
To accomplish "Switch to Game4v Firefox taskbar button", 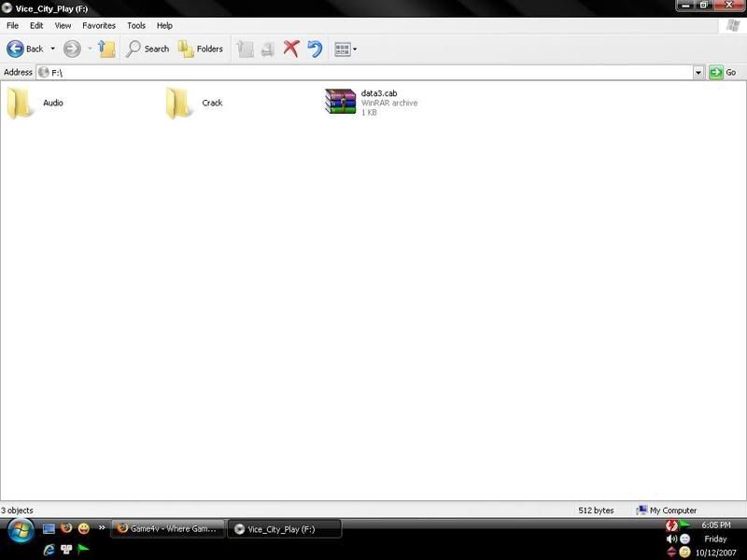I will [x=167, y=528].
